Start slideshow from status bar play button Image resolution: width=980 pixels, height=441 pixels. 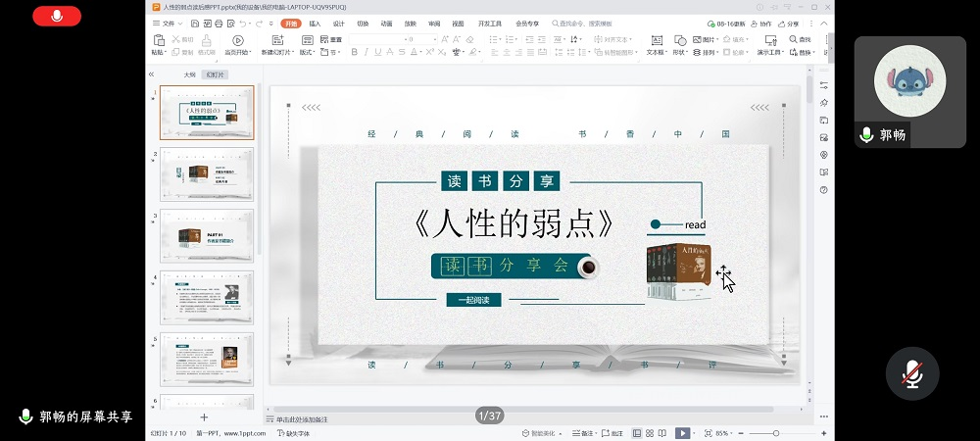tap(682, 433)
